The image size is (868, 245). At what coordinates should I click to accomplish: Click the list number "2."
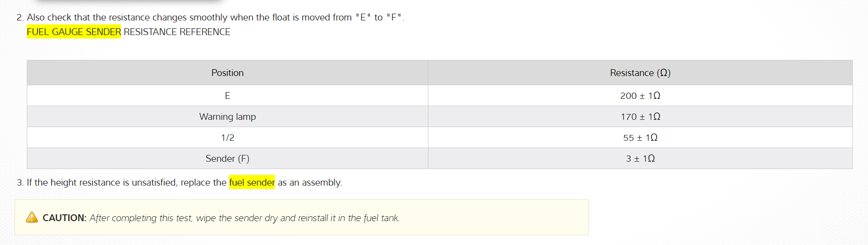[x=20, y=18]
